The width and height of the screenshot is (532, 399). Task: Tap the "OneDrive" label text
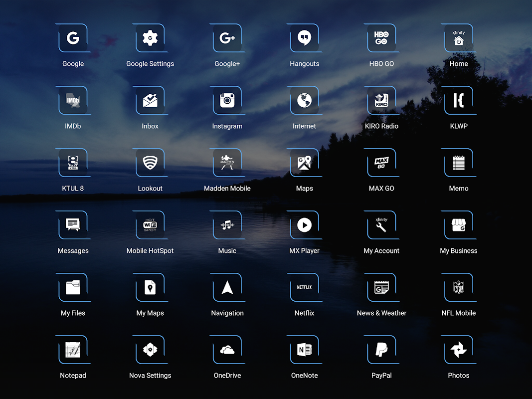(x=227, y=376)
